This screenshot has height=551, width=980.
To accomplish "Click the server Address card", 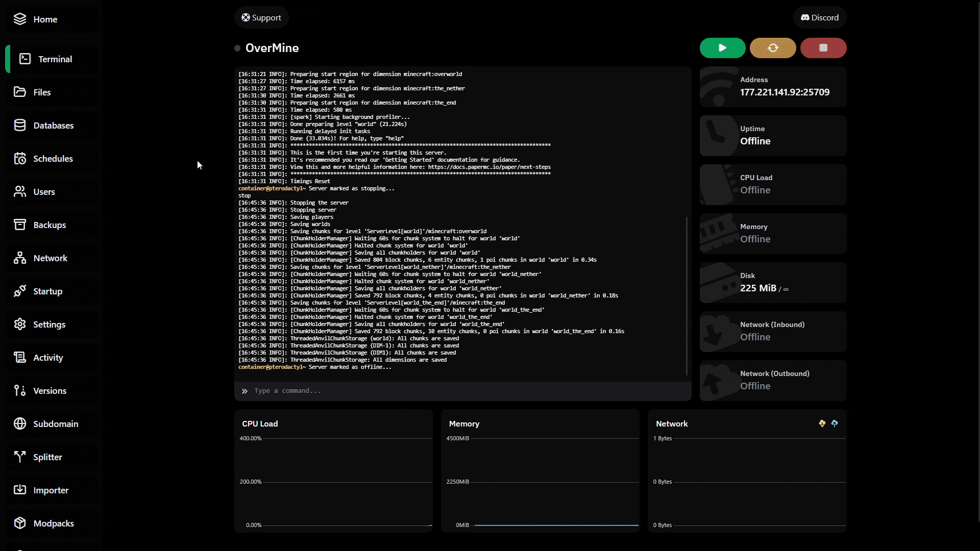I will pyautogui.click(x=773, y=87).
